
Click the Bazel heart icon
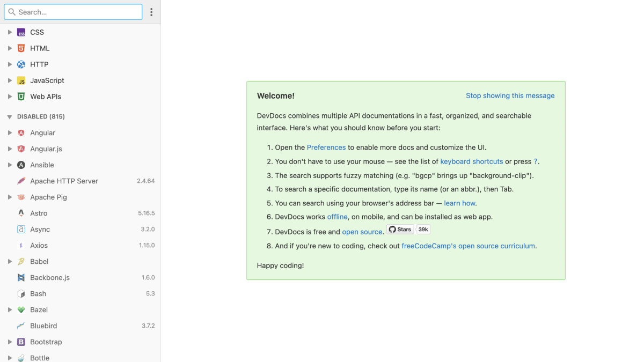click(21, 310)
